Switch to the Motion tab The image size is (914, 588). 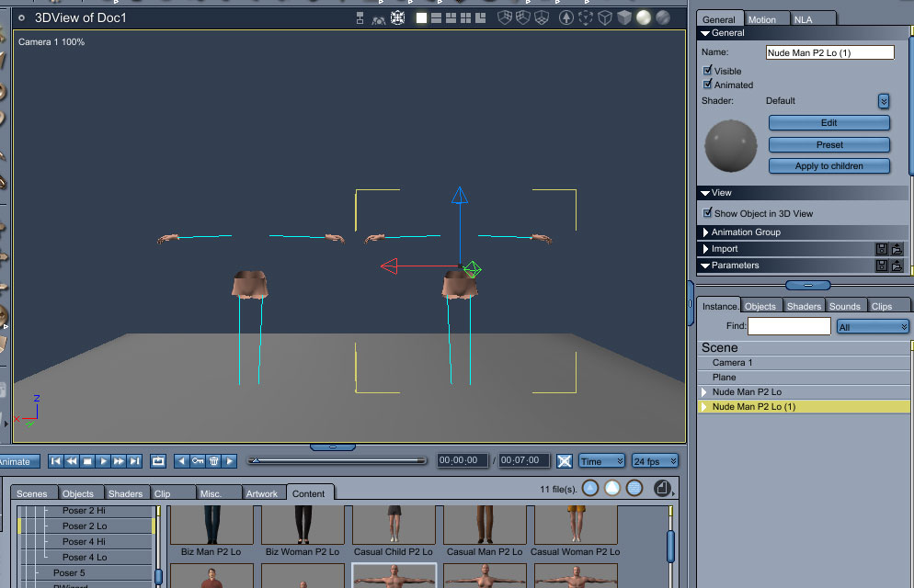[761, 19]
